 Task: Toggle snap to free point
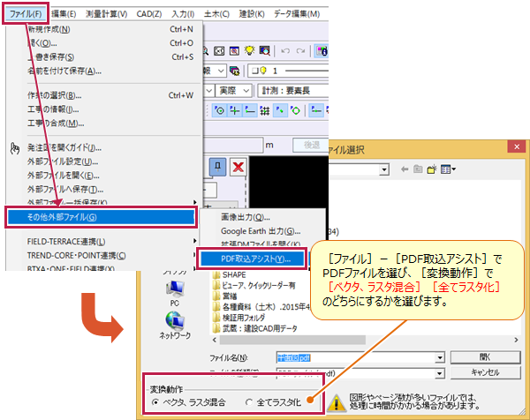tap(280, 110)
